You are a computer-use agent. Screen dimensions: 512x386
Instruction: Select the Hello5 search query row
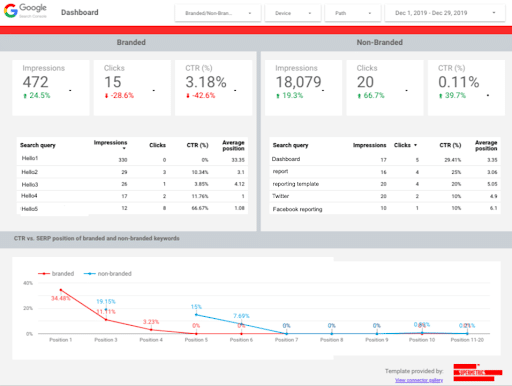click(132, 208)
